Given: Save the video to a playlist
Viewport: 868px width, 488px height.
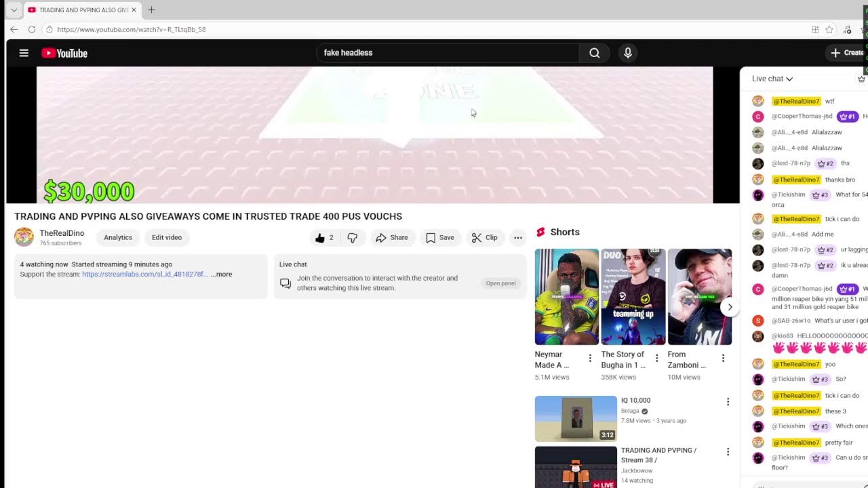Looking at the screenshot, I should click(440, 238).
